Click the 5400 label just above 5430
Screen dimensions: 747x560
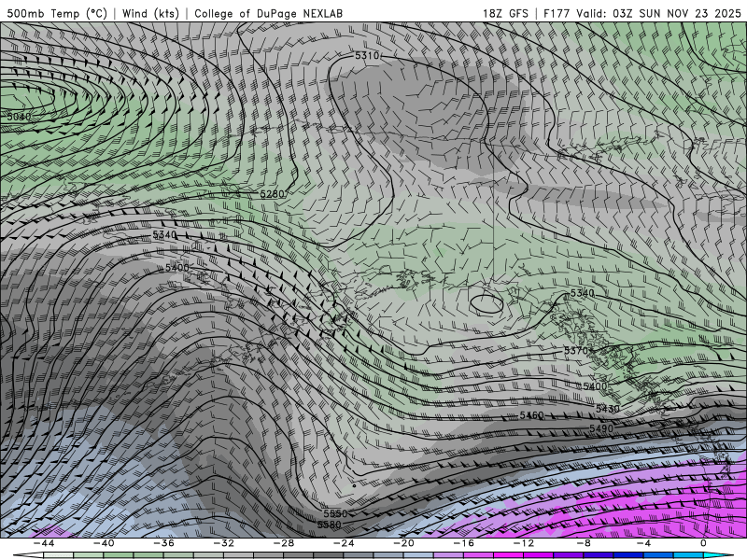[595, 386]
